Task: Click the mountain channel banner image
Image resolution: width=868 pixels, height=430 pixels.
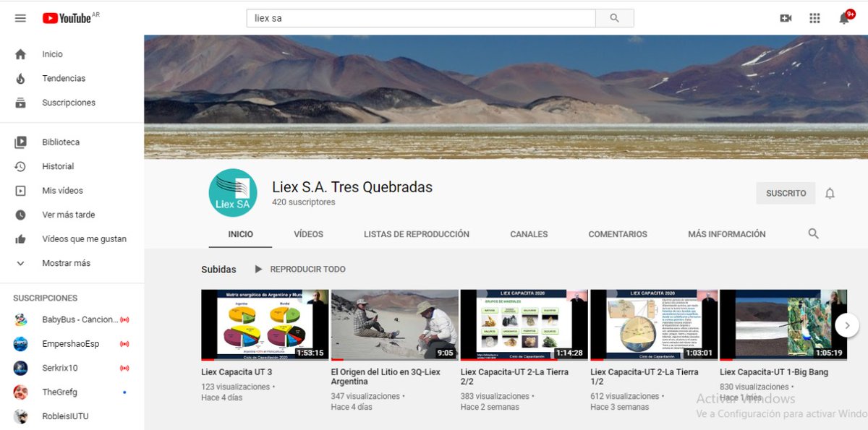Action: point(506,97)
